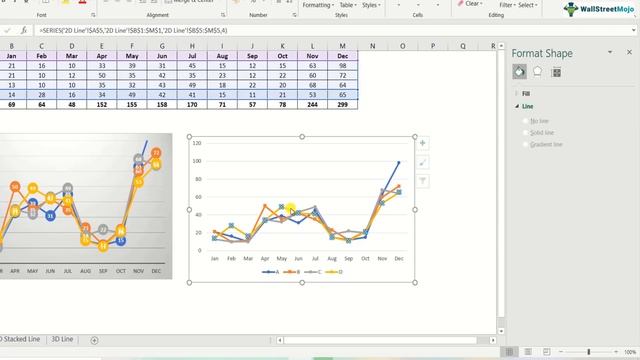Viewport: 640px width, 360px height.
Task: Switch to the 3D Line sheet tab
Action: pyautogui.click(x=62, y=339)
